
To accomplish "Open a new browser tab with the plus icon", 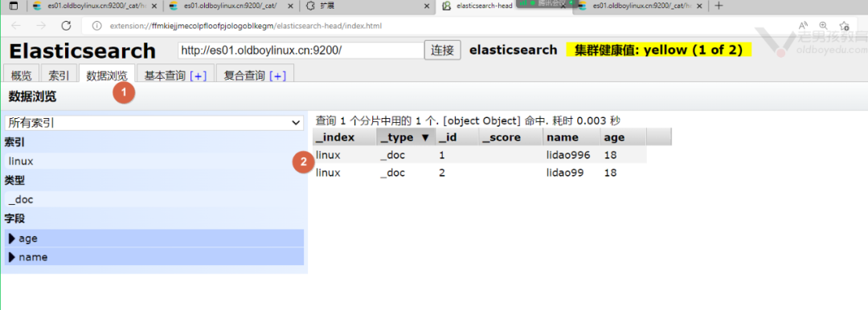I will coord(719,6).
